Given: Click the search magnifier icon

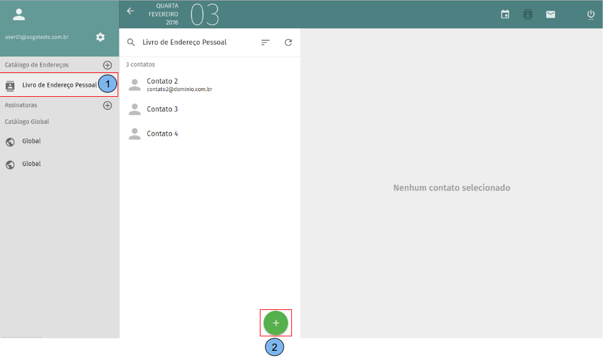Looking at the screenshot, I should click(131, 43).
